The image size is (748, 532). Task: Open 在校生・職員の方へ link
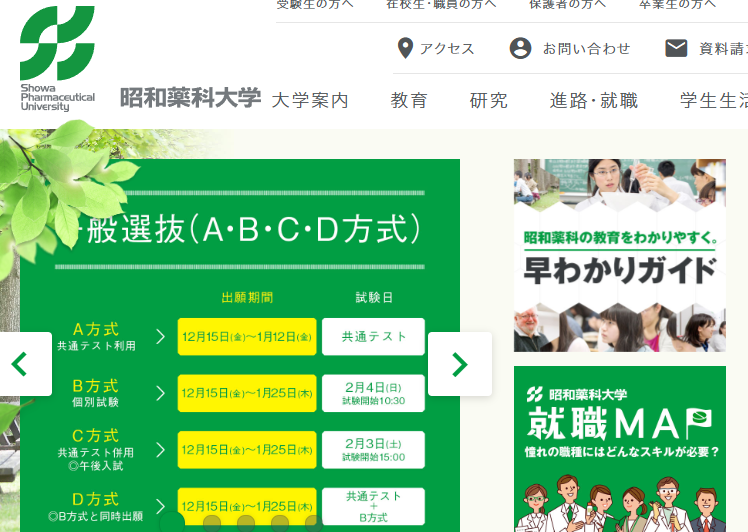click(441, 5)
